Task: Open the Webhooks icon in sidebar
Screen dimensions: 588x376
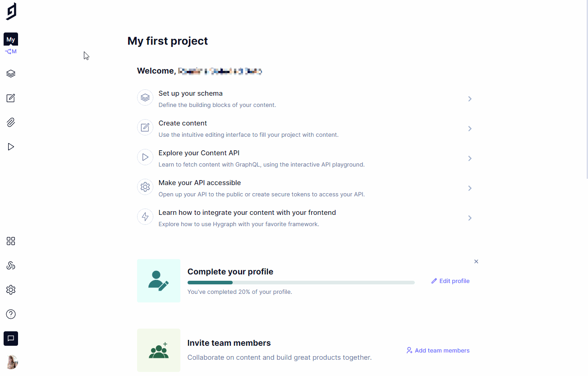Action: (x=11, y=265)
